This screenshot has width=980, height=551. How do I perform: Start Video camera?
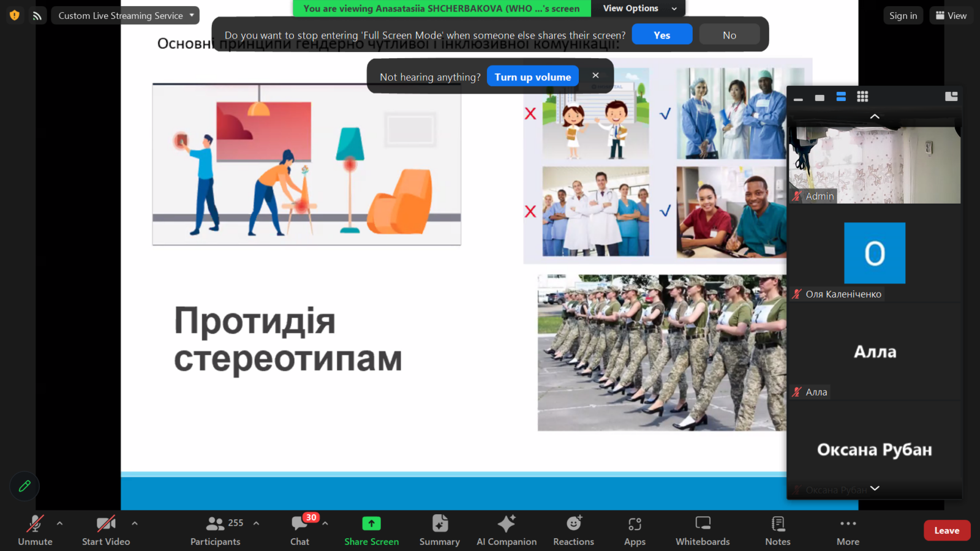coord(106,530)
